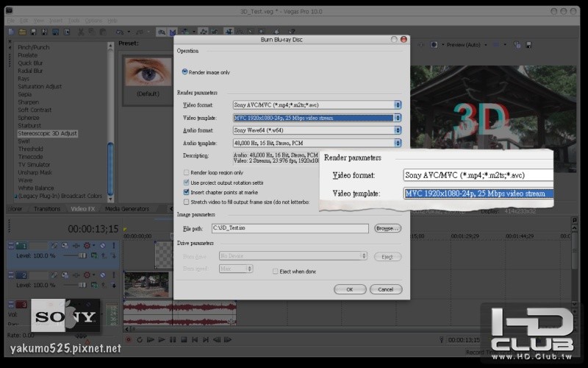Screen dimensions: 588x368
Task: Click the Save disk icon in toolbar
Action: coord(33,32)
